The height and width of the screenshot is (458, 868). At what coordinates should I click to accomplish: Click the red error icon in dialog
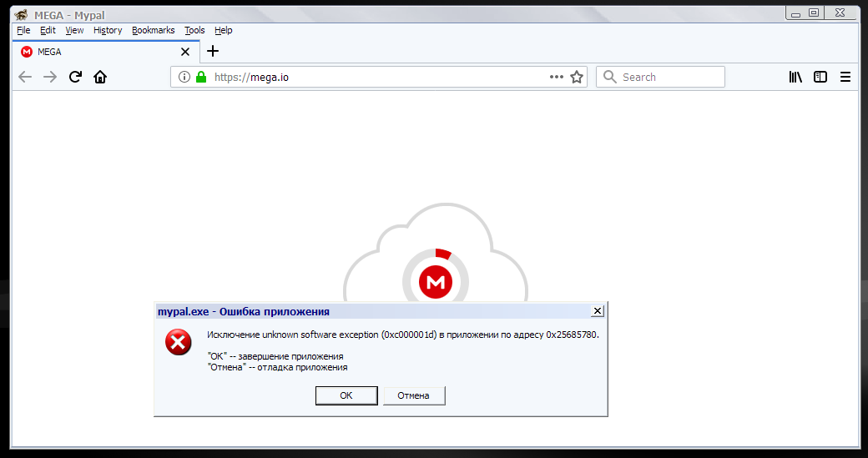point(179,342)
